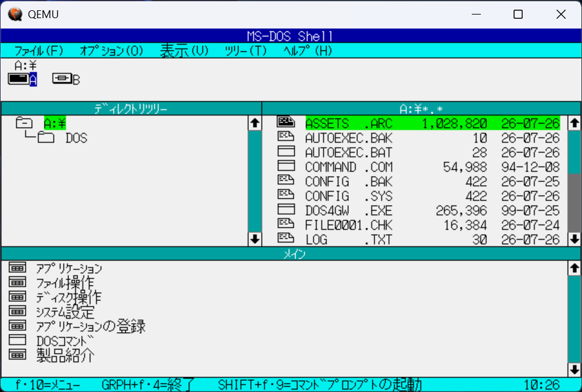Select システム設定 group label
This screenshot has width=582, height=392.
point(65,312)
